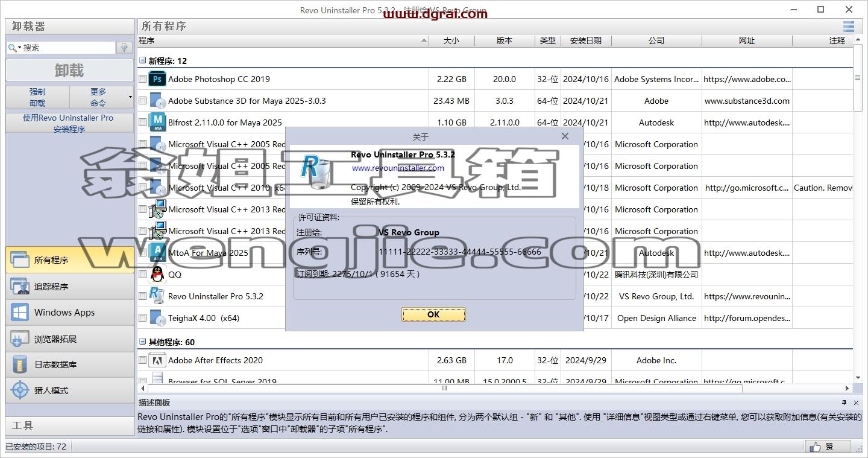Click the Revo Uninstaller Pro 5.3.2 row icon
The image size is (868, 458).
tap(157, 296)
